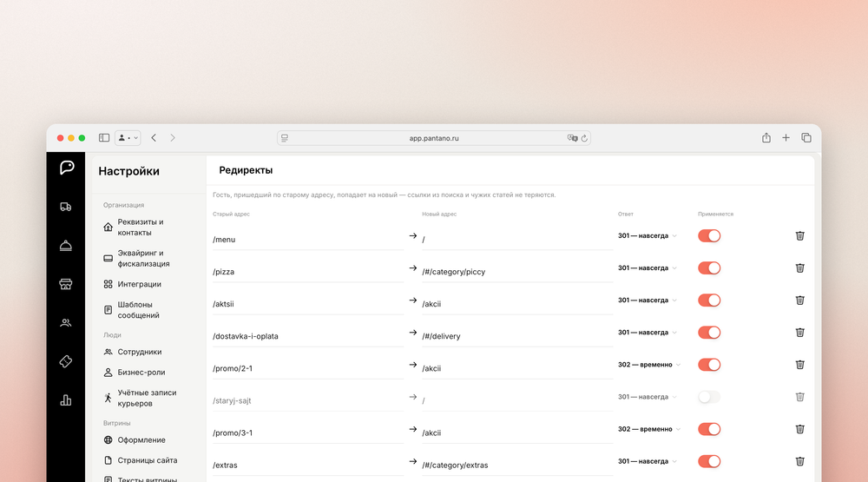Enable the /staryj-sajt redirect toggle
This screenshot has width=868, height=482.
pyautogui.click(x=709, y=397)
